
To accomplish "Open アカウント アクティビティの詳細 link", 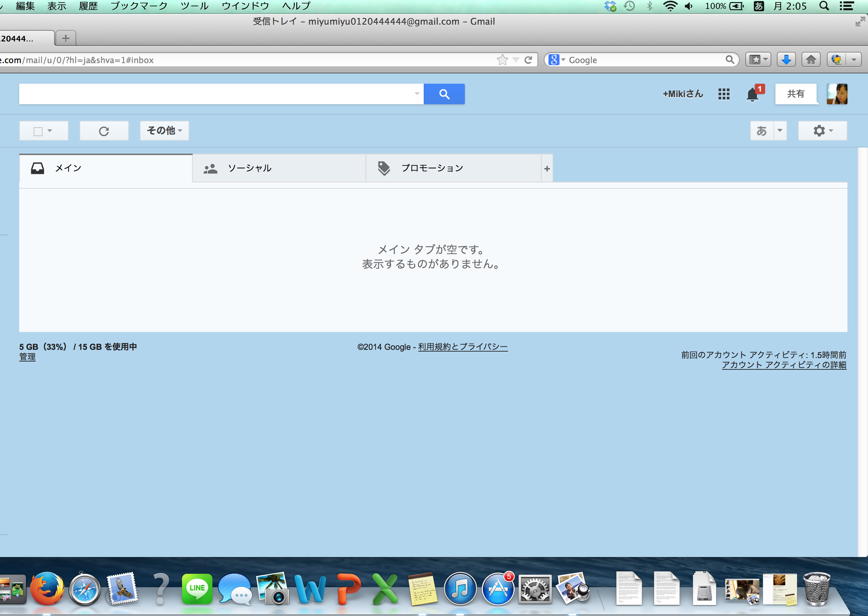I will pos(783,365).
